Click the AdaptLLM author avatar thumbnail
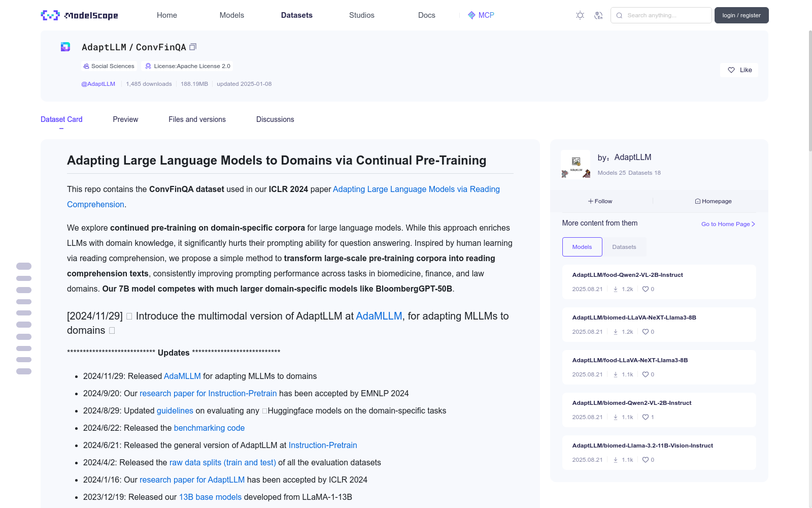 [x=576, y=164]
